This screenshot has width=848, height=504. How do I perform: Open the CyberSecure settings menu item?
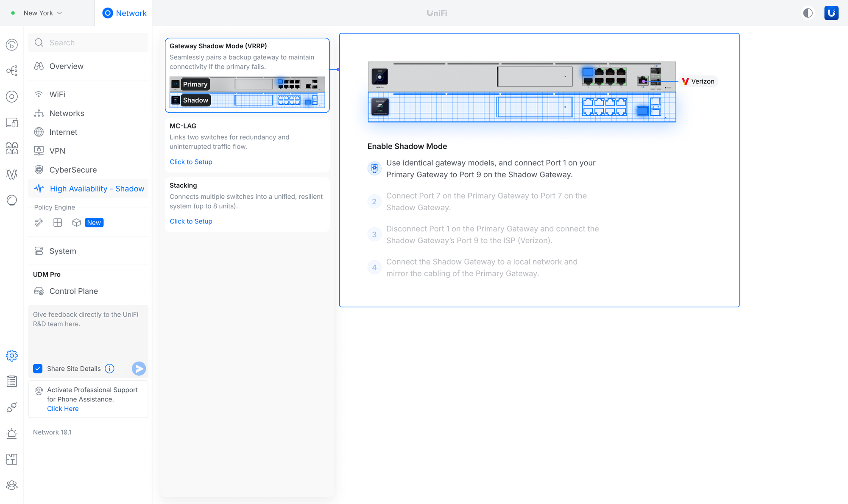click(73, 170)
